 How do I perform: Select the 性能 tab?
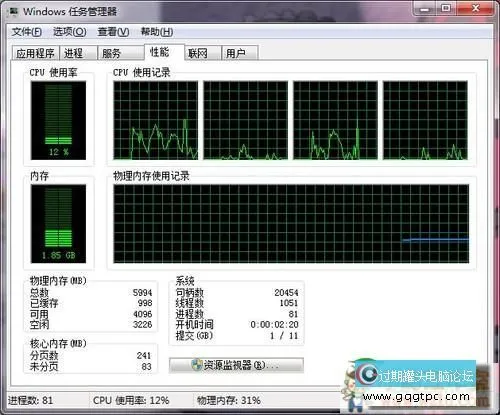click(164, 52)
